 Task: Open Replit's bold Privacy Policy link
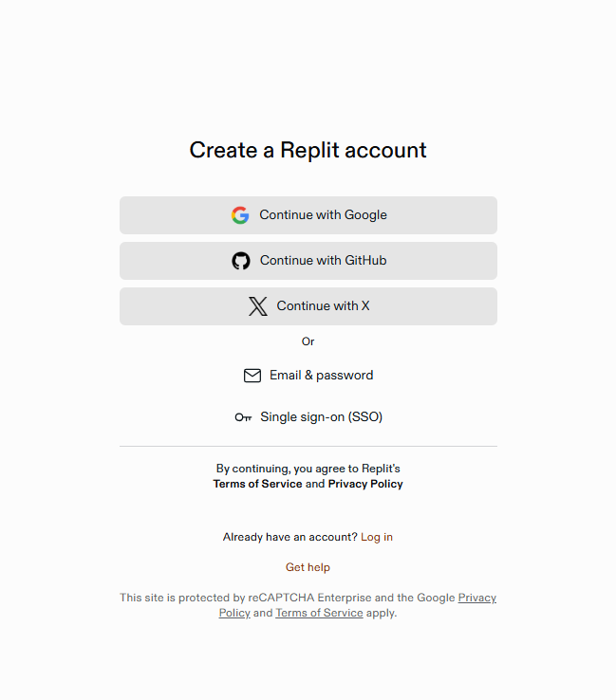point(365,484)
